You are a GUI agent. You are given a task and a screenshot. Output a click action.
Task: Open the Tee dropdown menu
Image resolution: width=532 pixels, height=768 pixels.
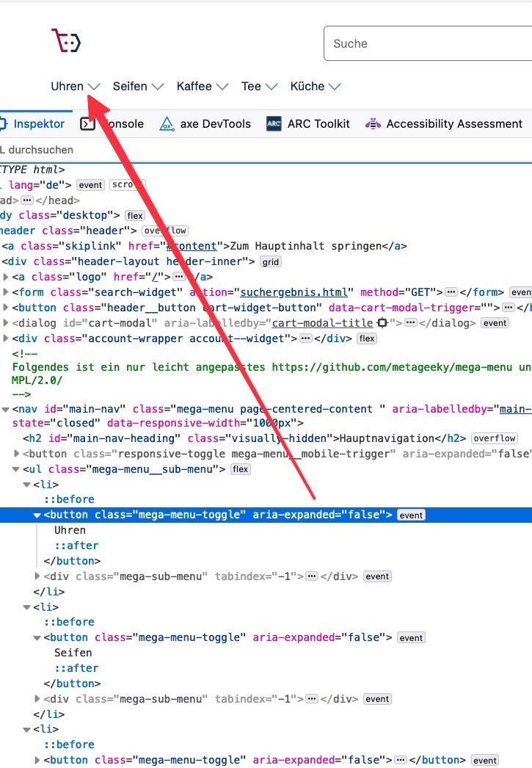pyautogui.click(x=259, y=87)
